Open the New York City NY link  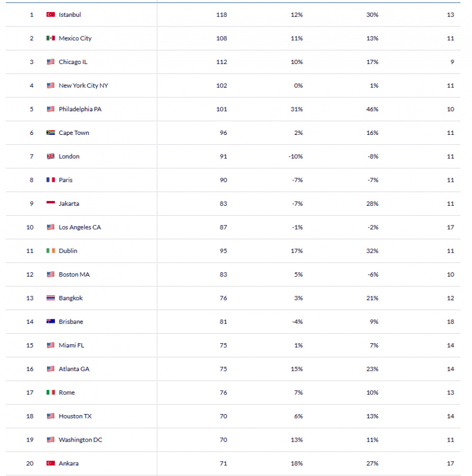tap(84, 86)
